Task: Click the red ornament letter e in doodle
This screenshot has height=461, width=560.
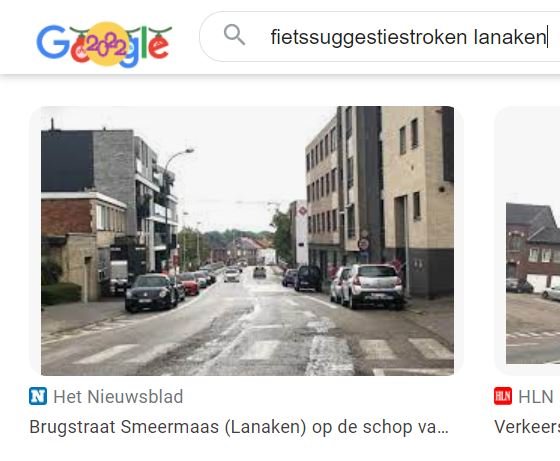Action: (158, 46)
